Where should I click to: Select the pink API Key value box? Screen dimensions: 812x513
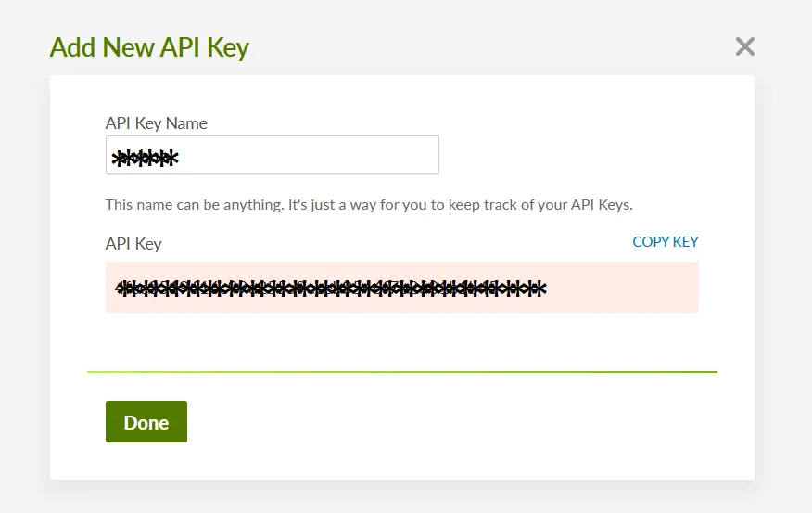(x=402, y=287)
